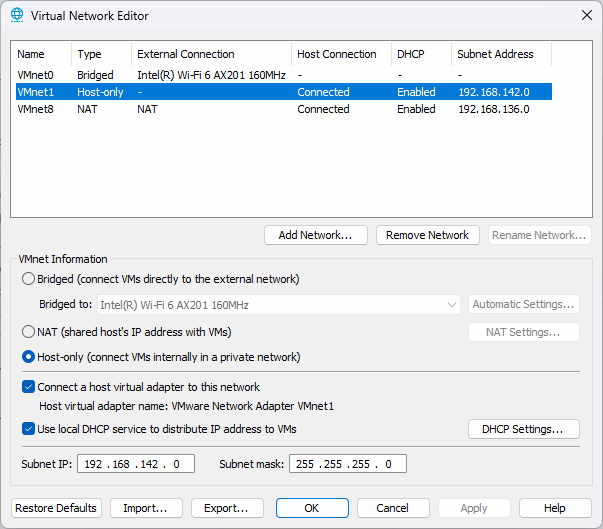The image size is (603, 529).
Task: Sort by the Type column header
Action: 102,54
